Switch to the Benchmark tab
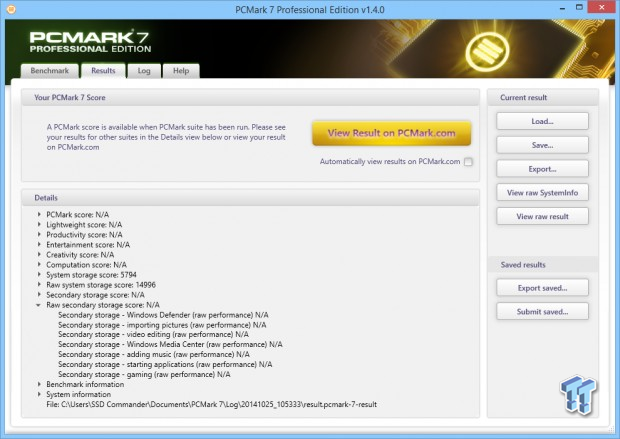This screenshot has width=620, height=439. (x=49, y=71)
